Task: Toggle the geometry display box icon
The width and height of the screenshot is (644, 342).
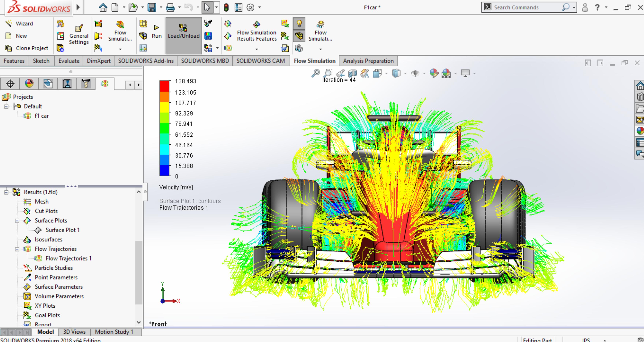Action: click(x=299, y=36)
